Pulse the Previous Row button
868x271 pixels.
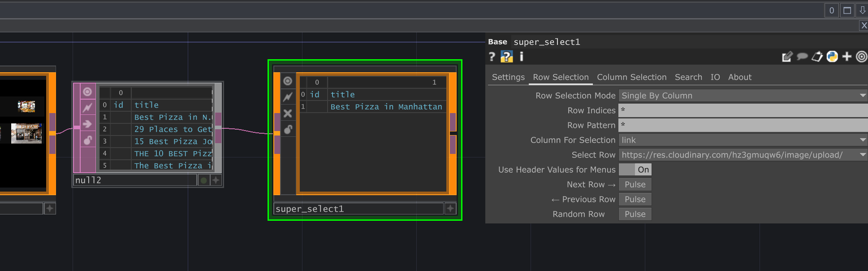tap(635, 199)
